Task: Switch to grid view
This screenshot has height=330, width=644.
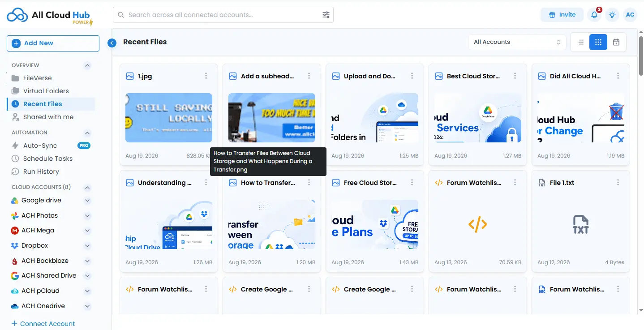Action: 598,42
